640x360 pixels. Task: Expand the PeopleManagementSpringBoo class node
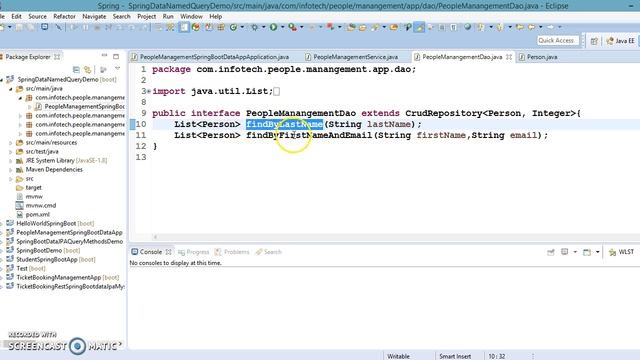click(x=29, y=107)
